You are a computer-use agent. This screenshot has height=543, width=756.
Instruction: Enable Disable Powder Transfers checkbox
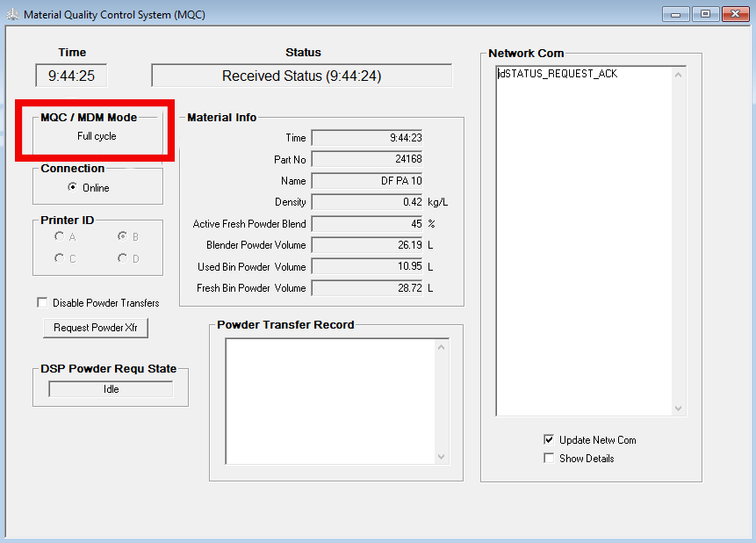42,303
